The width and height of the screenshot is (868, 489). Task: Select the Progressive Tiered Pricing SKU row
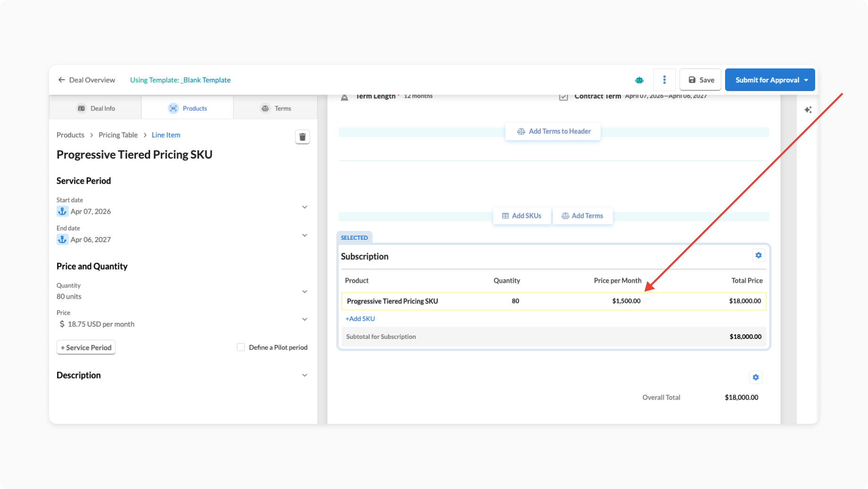[392, 301]
